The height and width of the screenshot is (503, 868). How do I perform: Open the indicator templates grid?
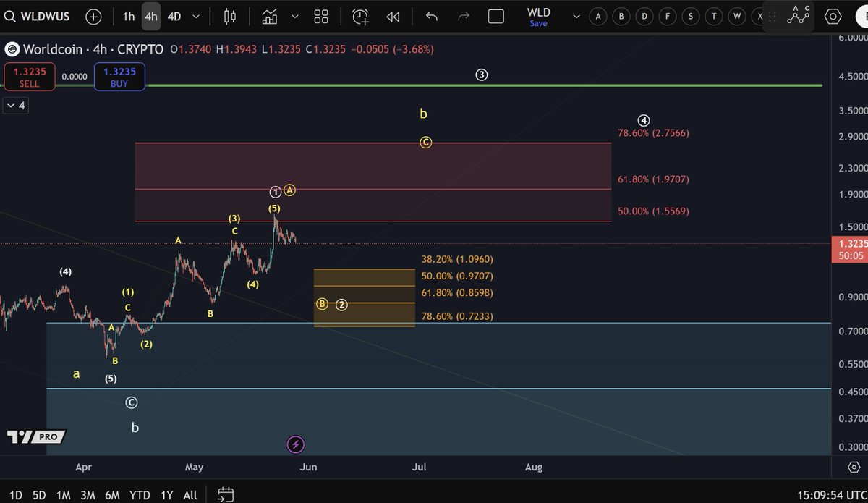322,16
